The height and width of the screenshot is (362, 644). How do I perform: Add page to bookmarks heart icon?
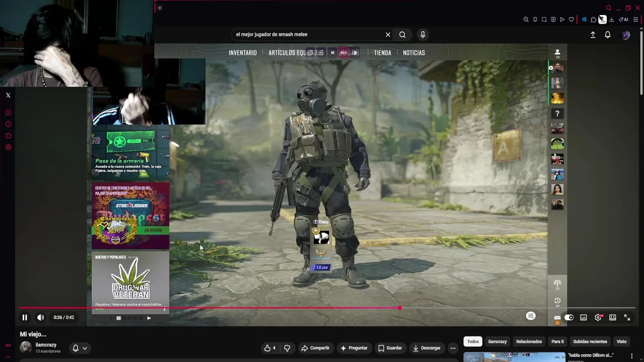(571, 20)
